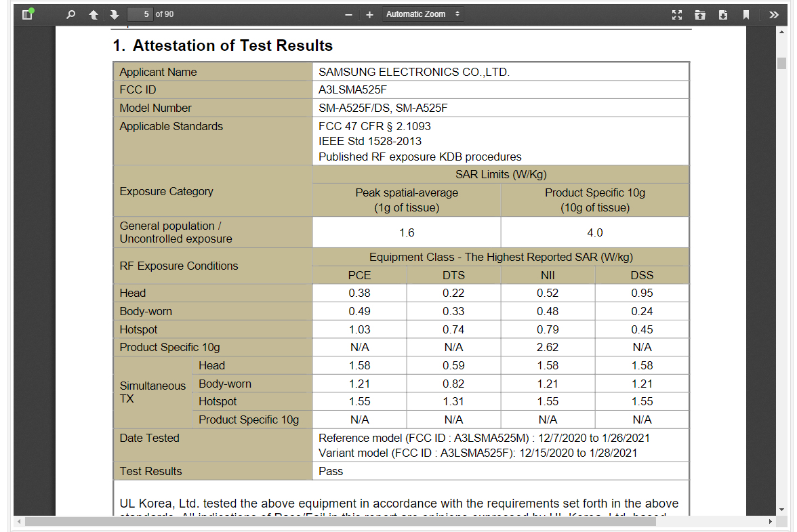Click the current view bookmark icon
This screenshot has width=797, height=532.
point(745,14)
